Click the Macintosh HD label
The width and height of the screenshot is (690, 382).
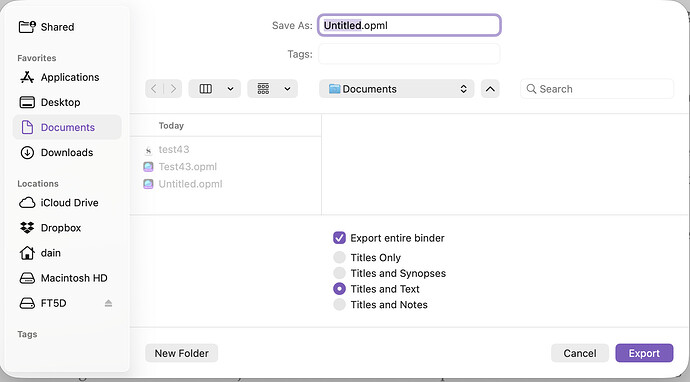(x=74, y=278)
